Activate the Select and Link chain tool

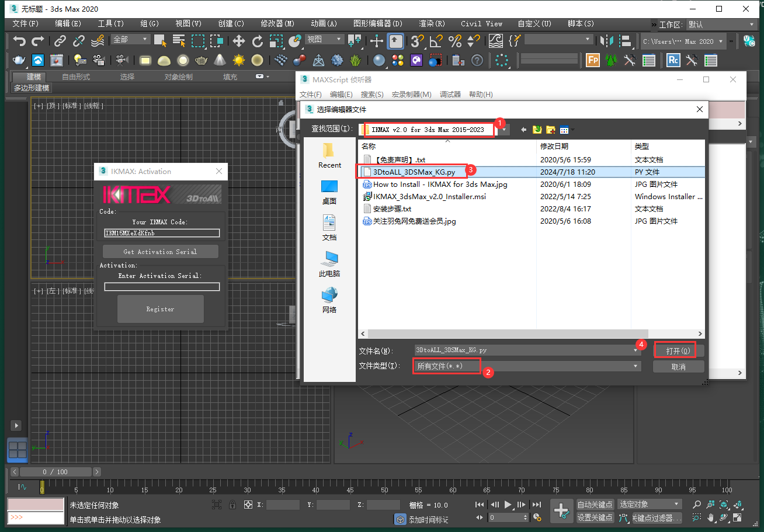[x=60, y=41]
